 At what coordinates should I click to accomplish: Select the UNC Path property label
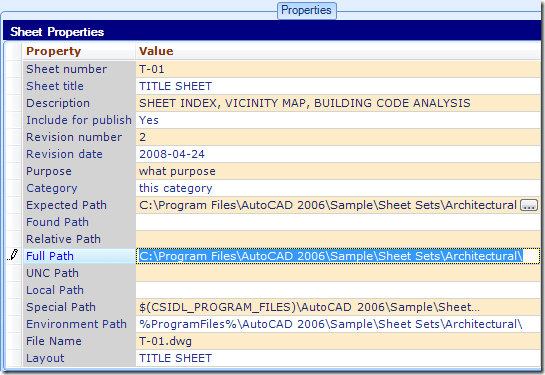pyautogui.click(x=52, y=273)
